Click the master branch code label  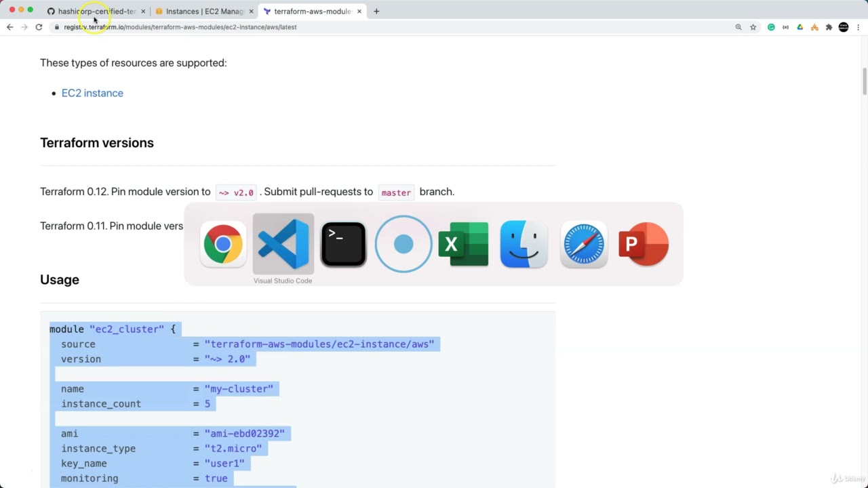point(396,192)
